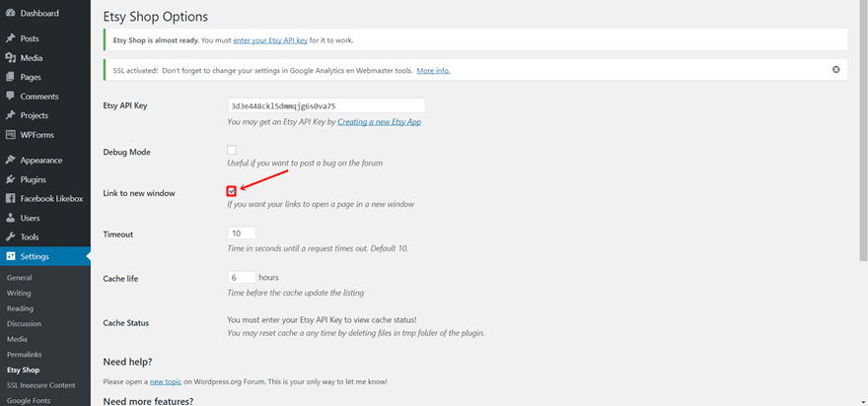Open Permalinks settings submenu

(25, 355)
